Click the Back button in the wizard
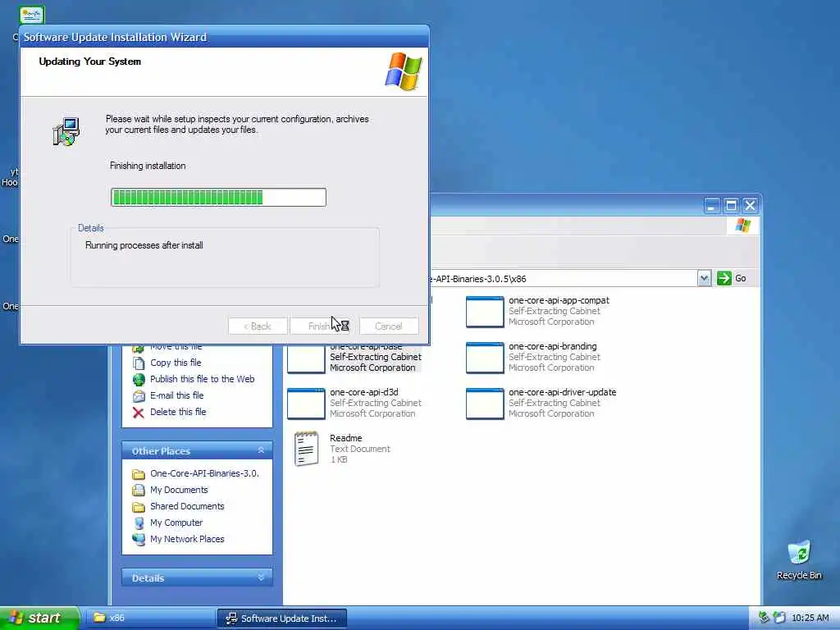The height and width of the screenshot is (630, 840). 258,326
